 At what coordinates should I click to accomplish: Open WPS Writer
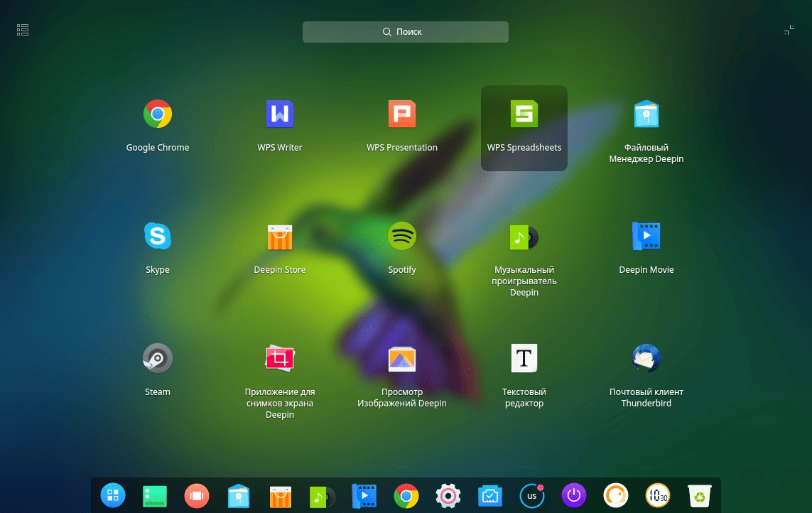pos(280,114)
